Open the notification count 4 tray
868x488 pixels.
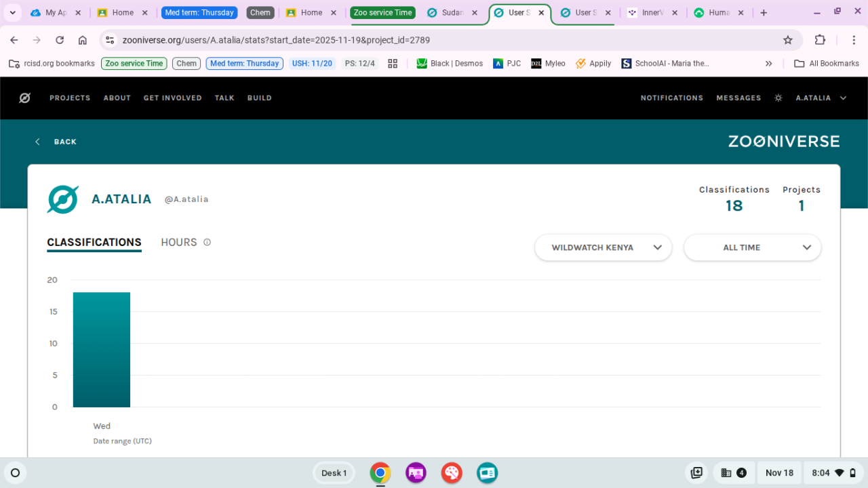pos(733,473)
